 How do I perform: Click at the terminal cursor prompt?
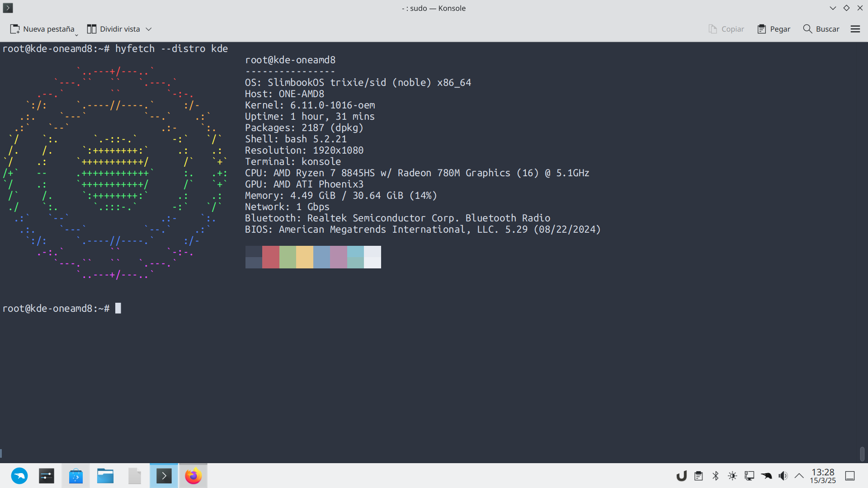tap(118, 309)
